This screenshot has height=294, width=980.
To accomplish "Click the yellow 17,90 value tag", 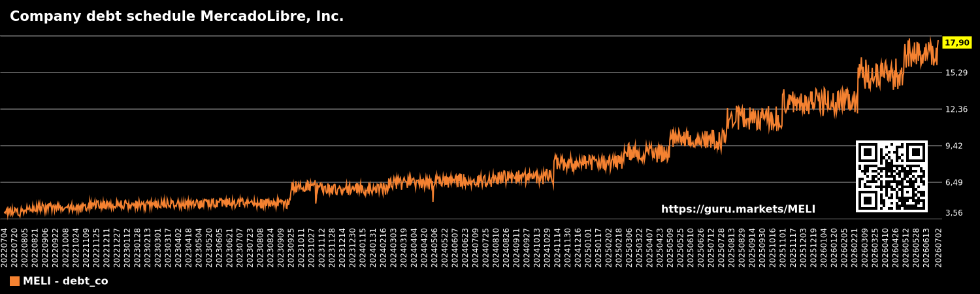I will (957, 42).
